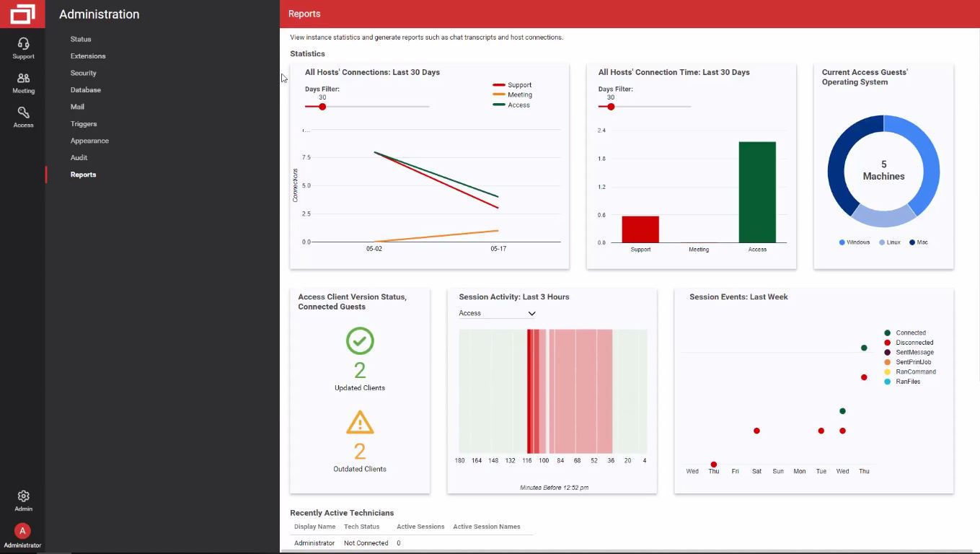Click the ConnectWise Control logo icon
Image resolution: width=980 pixels, height=554 pixels.
coord(22,14)
